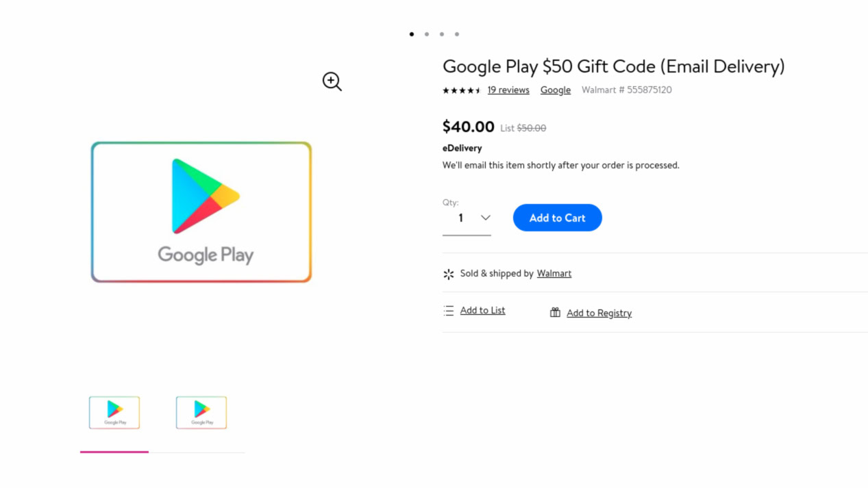Click the gift icon beside Add to Registry
868x488 pixels.
pos(555,313)
